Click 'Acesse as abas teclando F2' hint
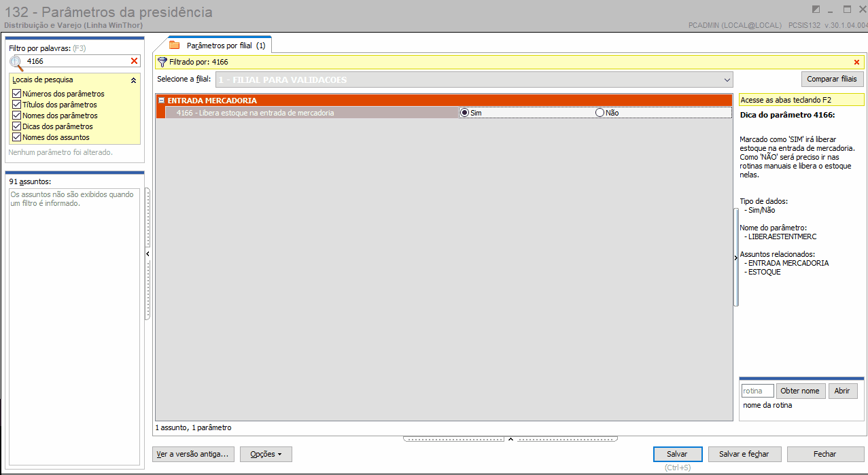This screenshot has height=475, width=868. click(801, 100)
